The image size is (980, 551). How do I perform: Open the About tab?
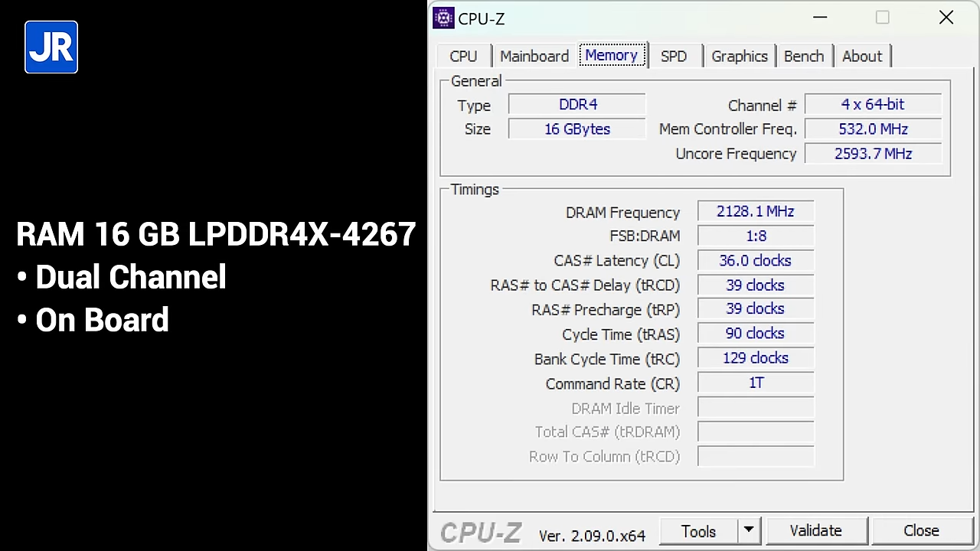[862, 57]
